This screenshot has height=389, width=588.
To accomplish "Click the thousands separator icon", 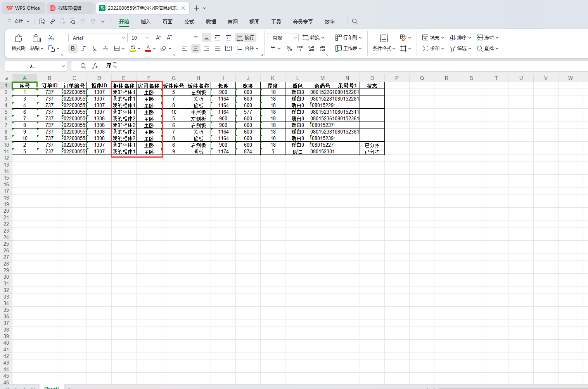I will (300, 49).
